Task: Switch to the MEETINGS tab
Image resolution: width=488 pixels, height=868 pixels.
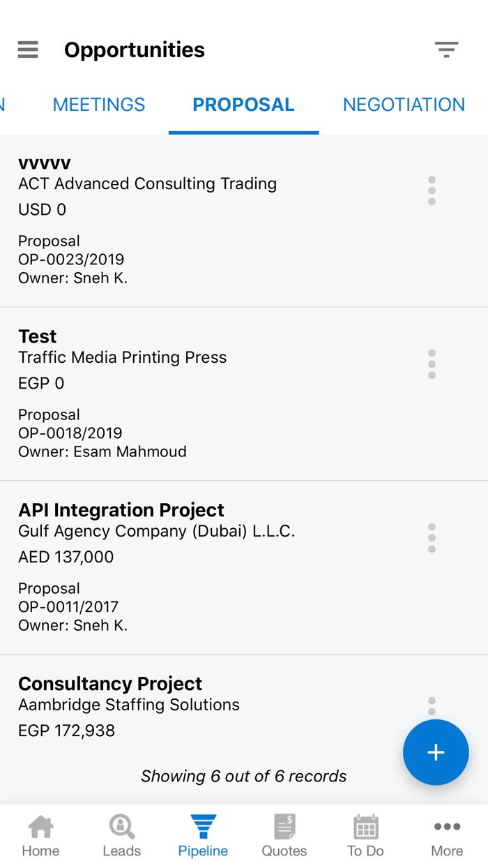Action: click(98, 104)
